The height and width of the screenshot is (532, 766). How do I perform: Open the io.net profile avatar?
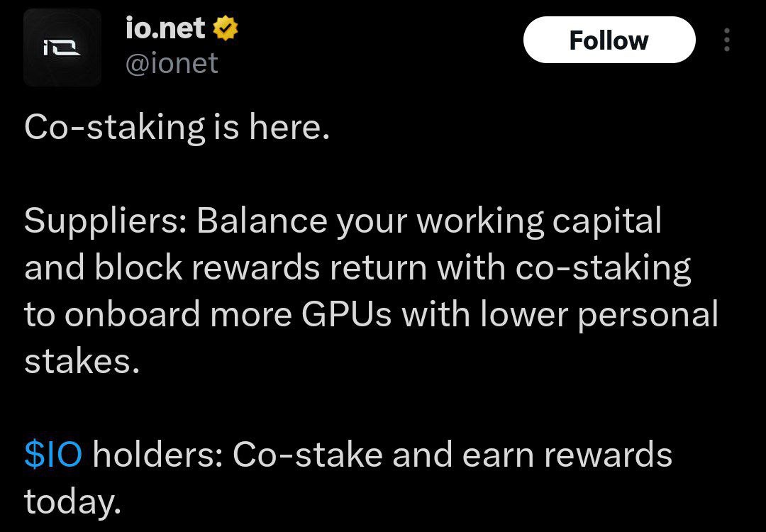(62, 48)
